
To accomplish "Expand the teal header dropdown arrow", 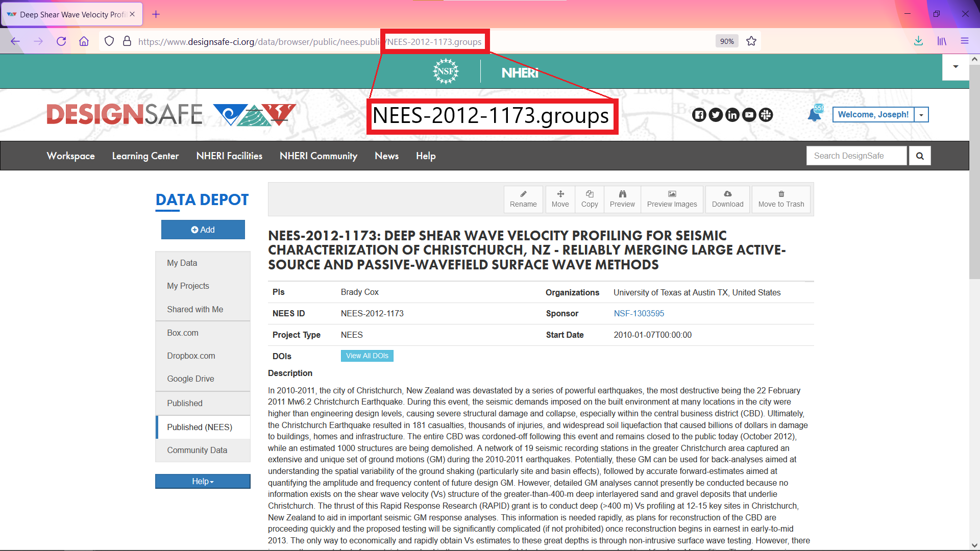I will (x=955, y=67).
